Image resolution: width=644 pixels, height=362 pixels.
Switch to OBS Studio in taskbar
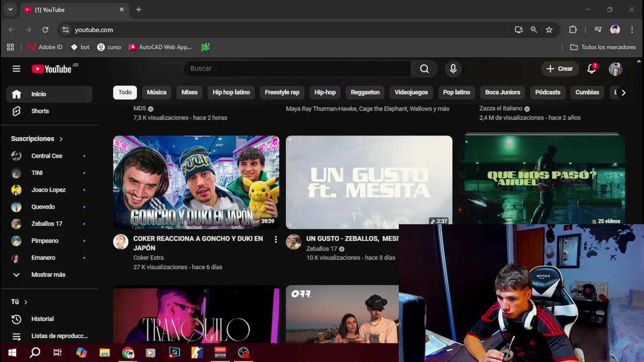coord(244,352)
